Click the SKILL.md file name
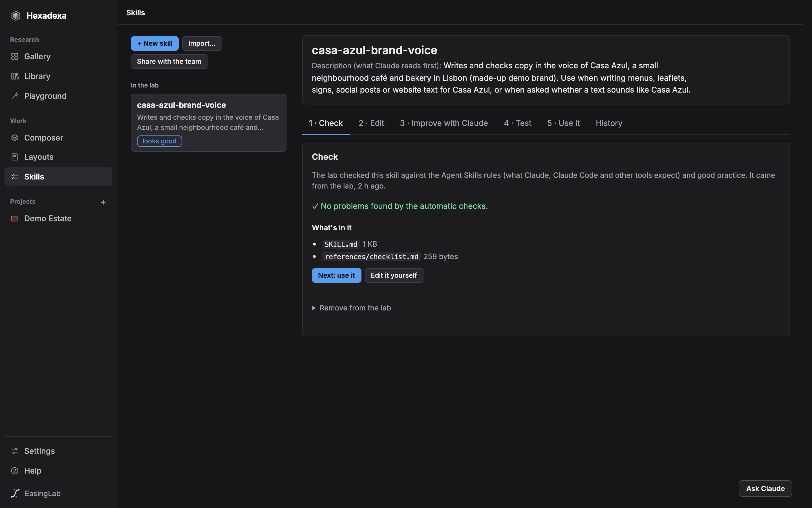The width and height of the screenshot is (812, 508). click(x=341, y=244)
